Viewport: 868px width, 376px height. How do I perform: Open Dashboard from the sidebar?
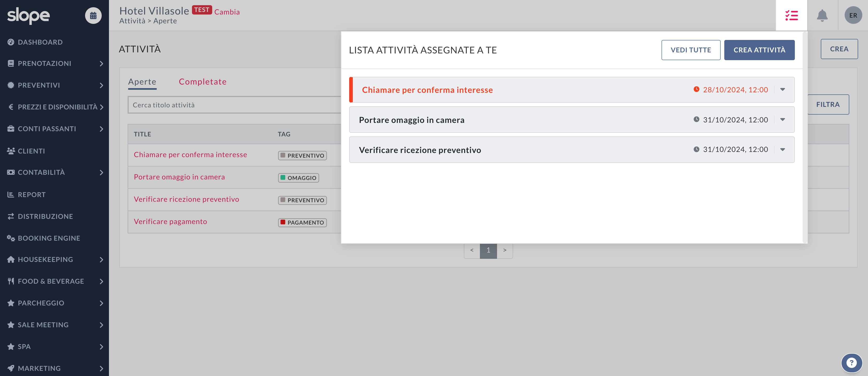click(40, 42)
